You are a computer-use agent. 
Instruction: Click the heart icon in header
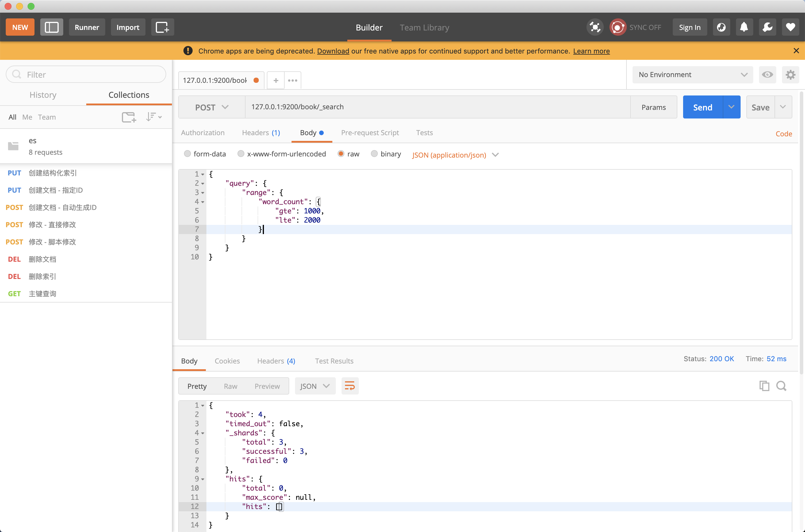pos(790,27)
